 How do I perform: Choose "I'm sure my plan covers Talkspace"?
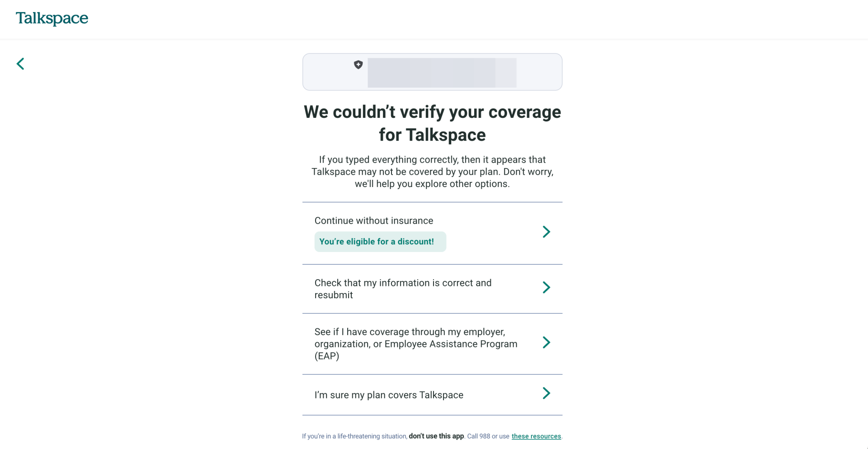pos(389,395)
